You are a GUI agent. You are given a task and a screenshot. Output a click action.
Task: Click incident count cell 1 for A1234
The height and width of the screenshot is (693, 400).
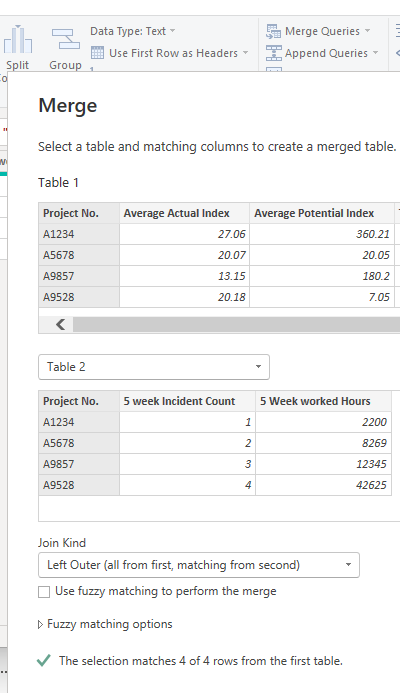click(187, 422)
